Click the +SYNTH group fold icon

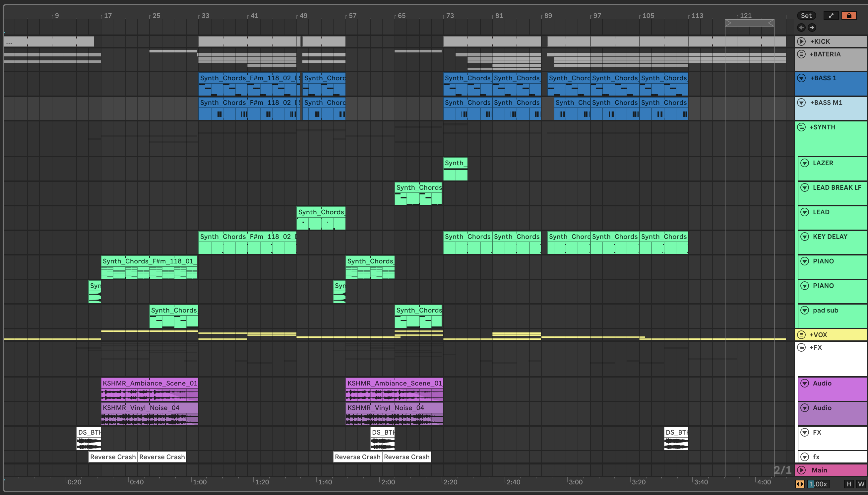[x=801, y=127]
